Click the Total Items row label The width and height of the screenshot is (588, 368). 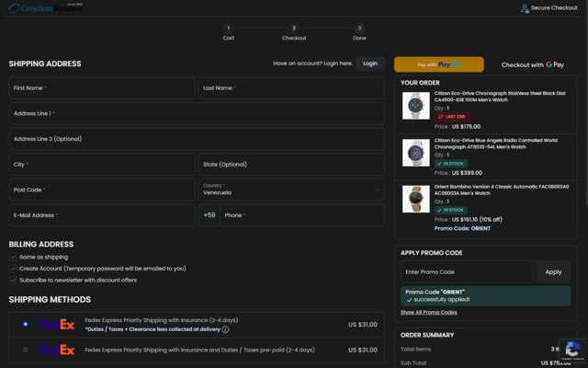point(415,350)
